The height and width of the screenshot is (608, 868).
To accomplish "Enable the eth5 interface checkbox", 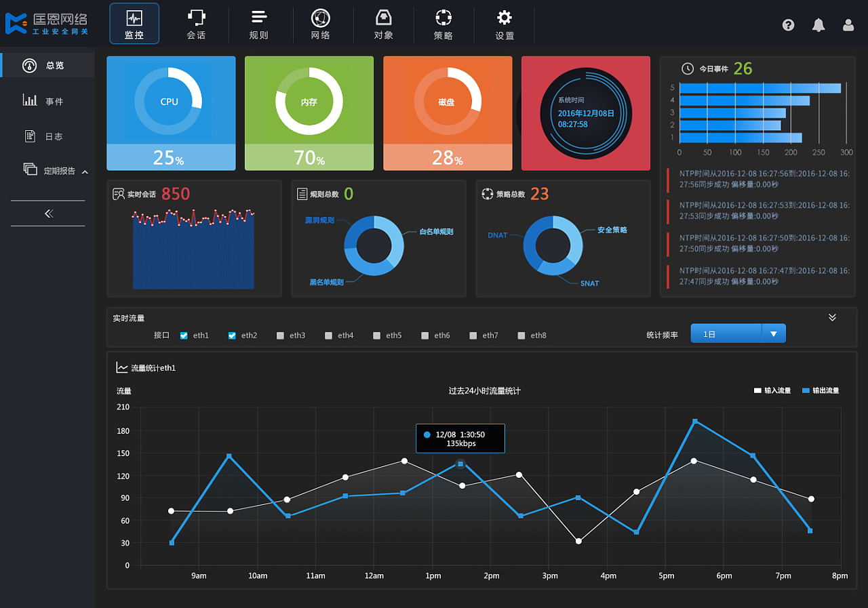I will tap(376, 336).
